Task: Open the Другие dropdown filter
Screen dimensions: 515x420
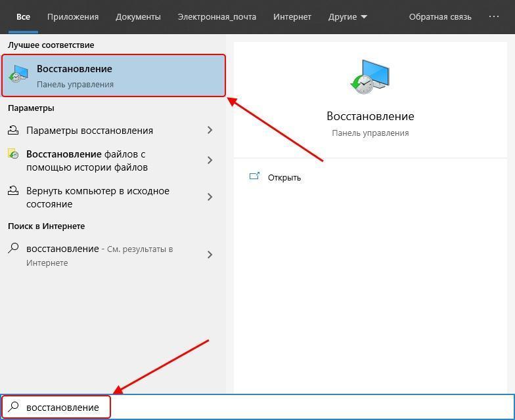Action: (347, 17)
